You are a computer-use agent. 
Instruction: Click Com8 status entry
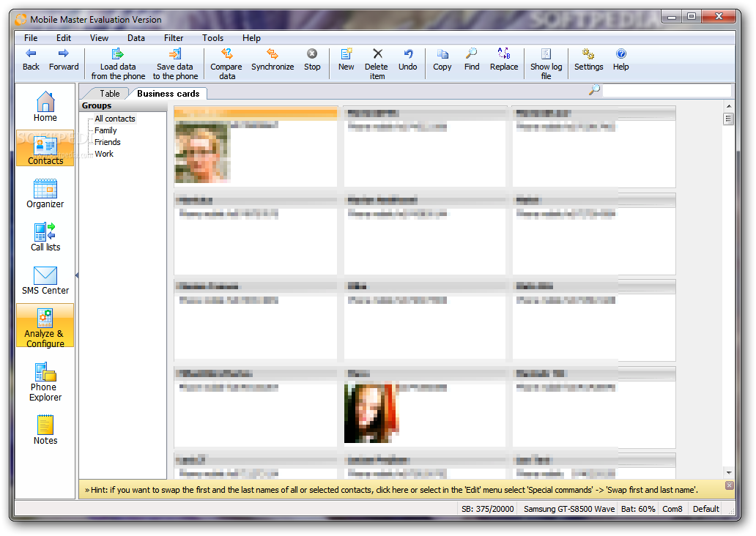pyautogui.click(x=672, y=509)
